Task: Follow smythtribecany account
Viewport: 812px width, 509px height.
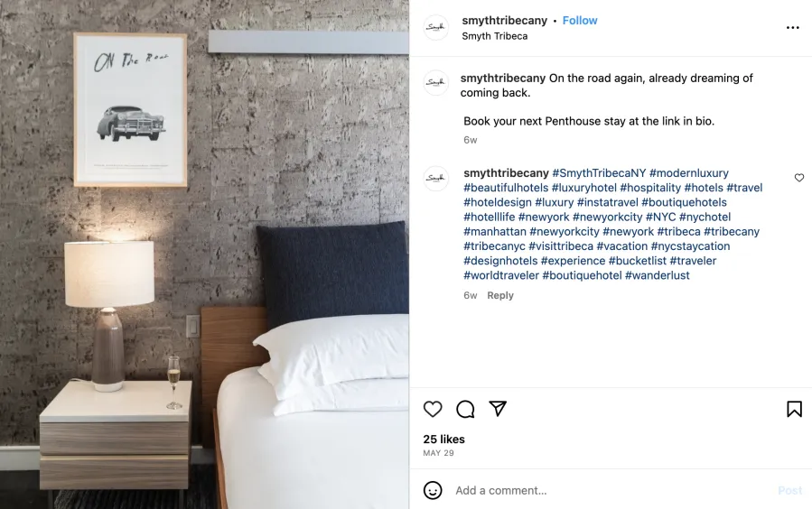Action: tap(580, 21)
